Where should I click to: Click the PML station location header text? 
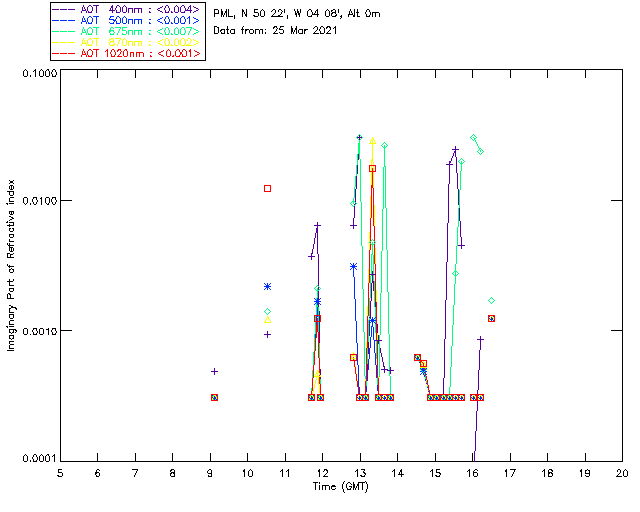point(297,14)
